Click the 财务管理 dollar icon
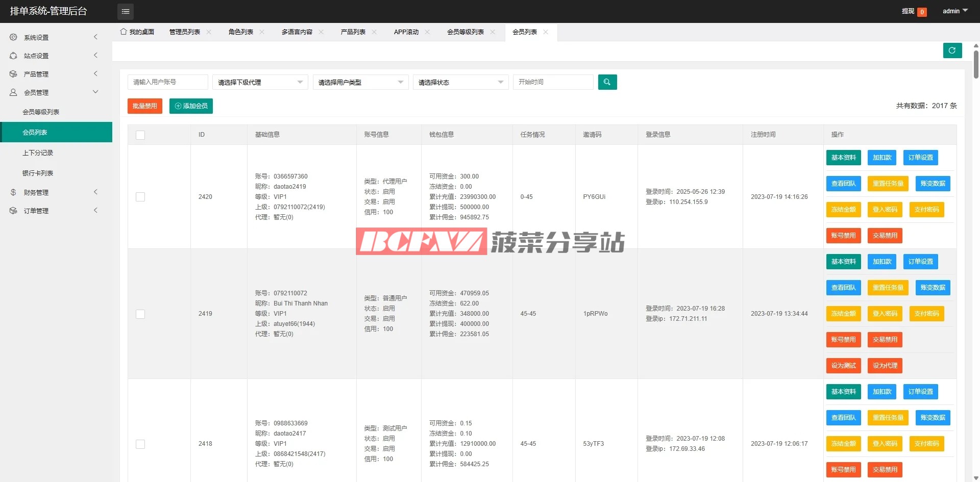The image size is (980, 482). coord(13,192)
